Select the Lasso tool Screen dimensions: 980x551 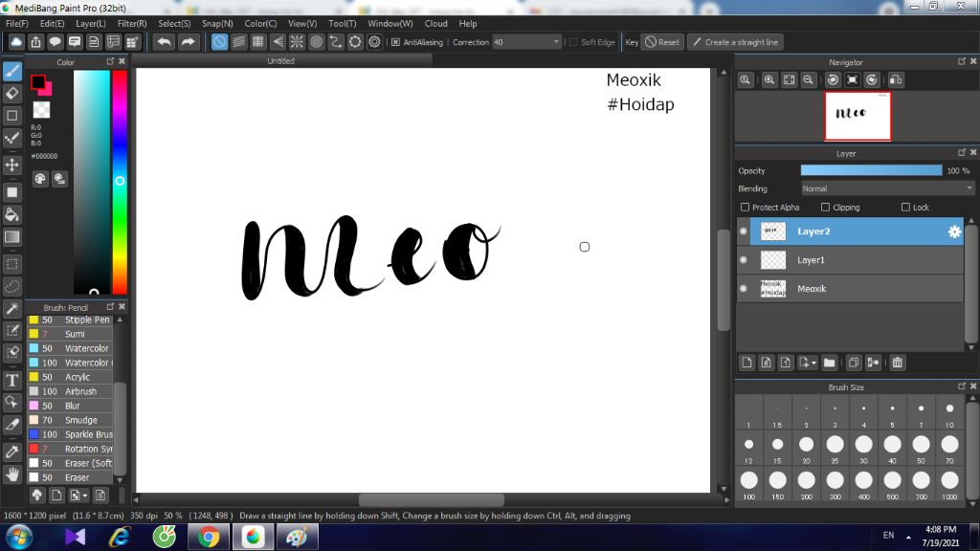tap(11, 286)
